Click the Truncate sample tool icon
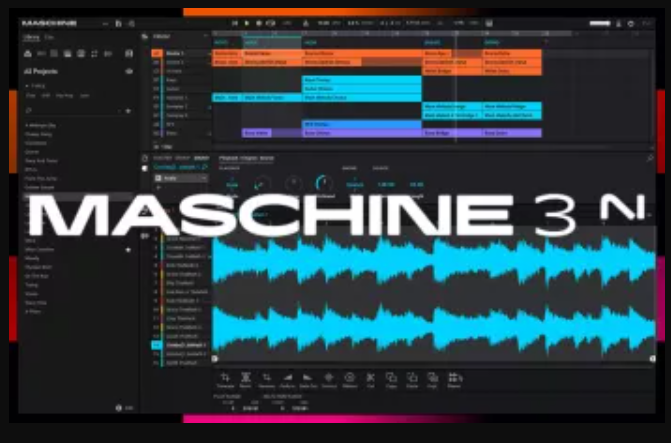This screenshot has width=671, height=443. click(x=224, y=378)
